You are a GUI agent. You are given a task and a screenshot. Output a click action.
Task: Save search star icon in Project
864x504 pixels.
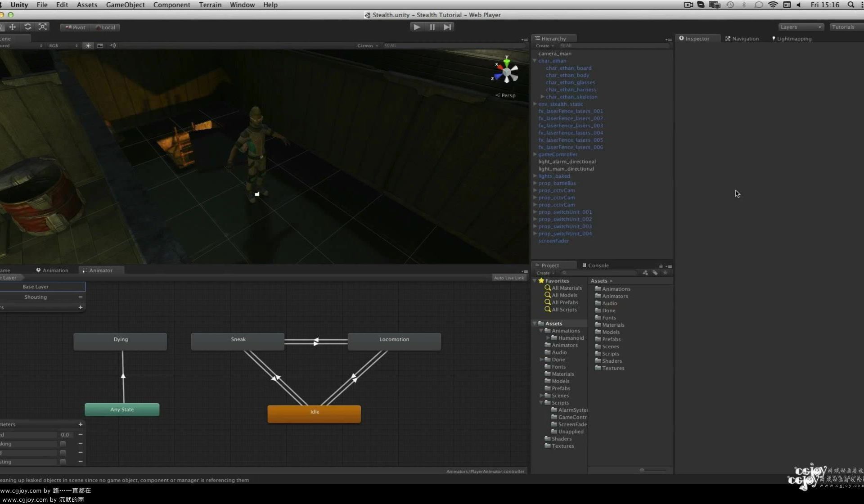pos(665,273)
